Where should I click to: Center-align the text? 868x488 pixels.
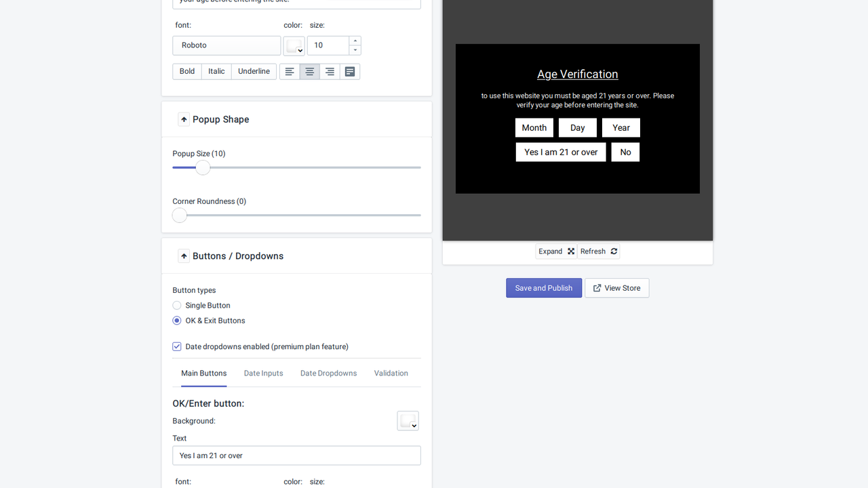coord(310,72)
